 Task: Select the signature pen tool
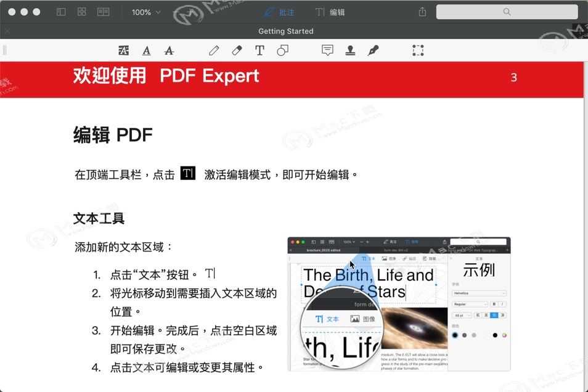point(373,51)
